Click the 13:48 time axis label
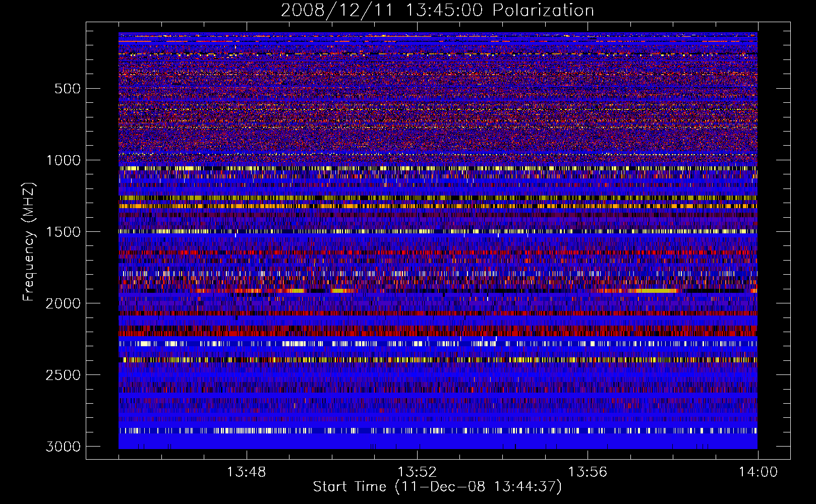Viewport: 816px width, 504px height. point(246,472)
